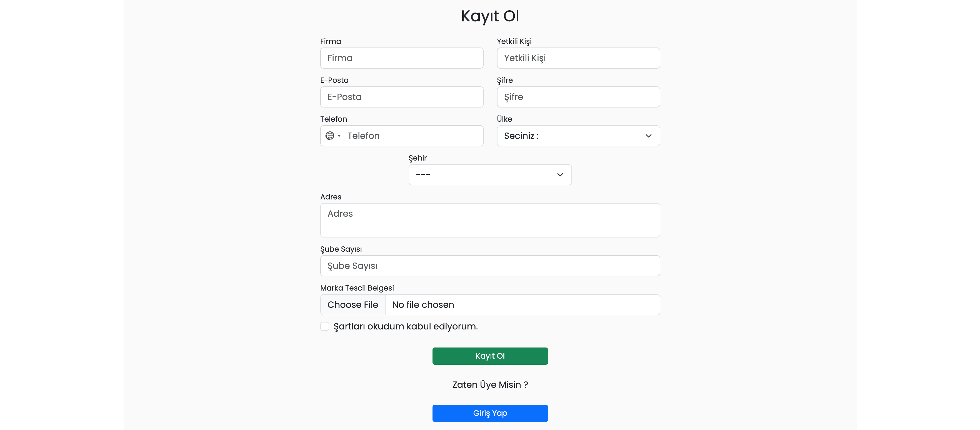The image size is (980, 430).
Task: Focus the Şube Sayısı input field
Action: [490, 266]
